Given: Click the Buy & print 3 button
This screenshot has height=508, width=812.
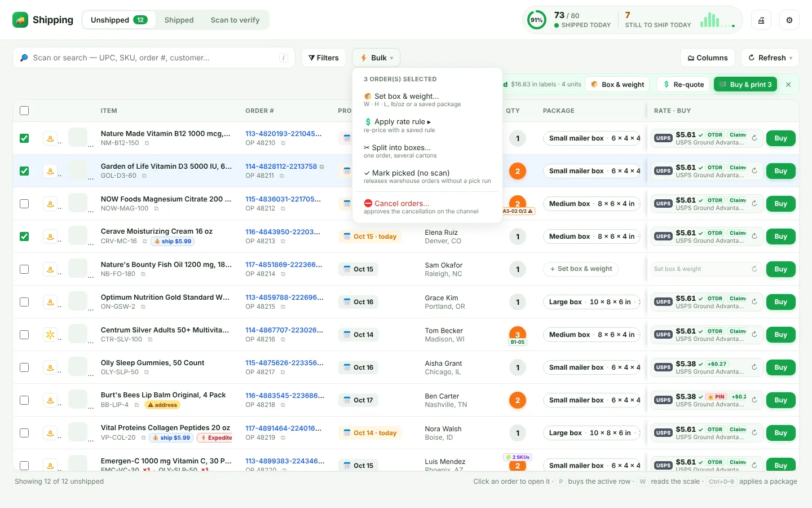Looking at the screenshot, I should 745,85.
